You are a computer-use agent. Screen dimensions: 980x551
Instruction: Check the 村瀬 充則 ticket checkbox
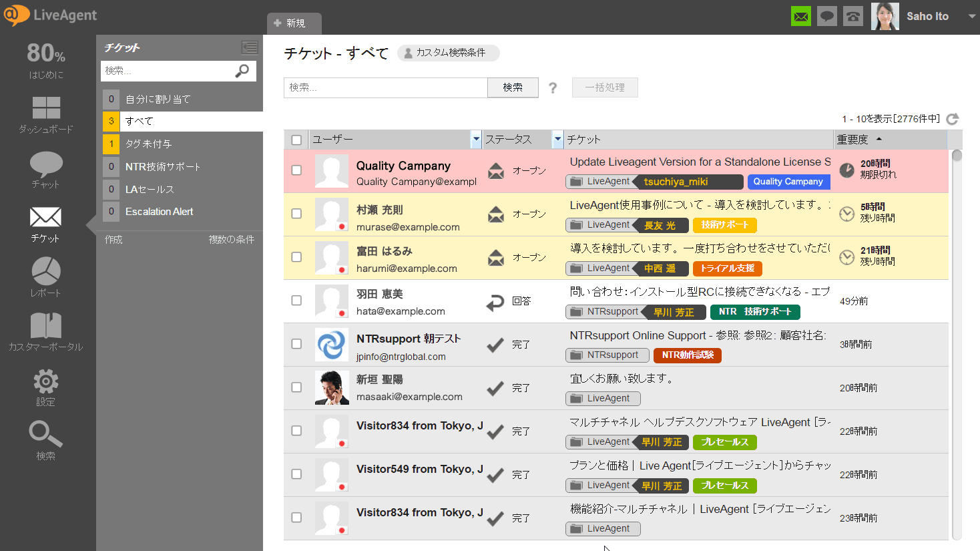297,214
